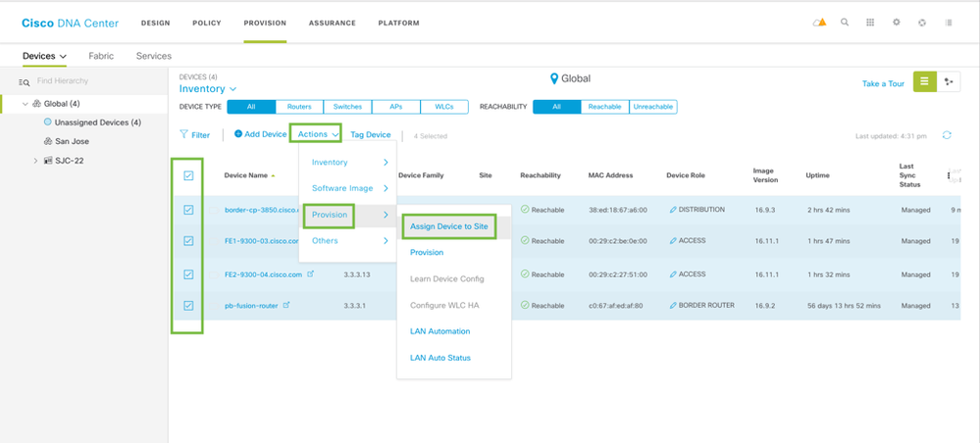This screenshot has width=980, height=443.
Task: Select the WLCs device type toggle
Action: click(x=444, y=107)
